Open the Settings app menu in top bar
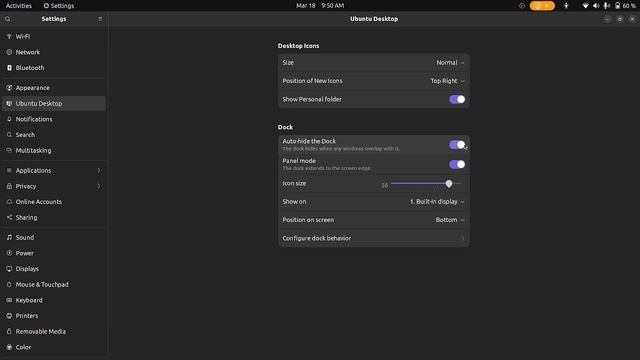640x360 pixels. tap(59, 6)
